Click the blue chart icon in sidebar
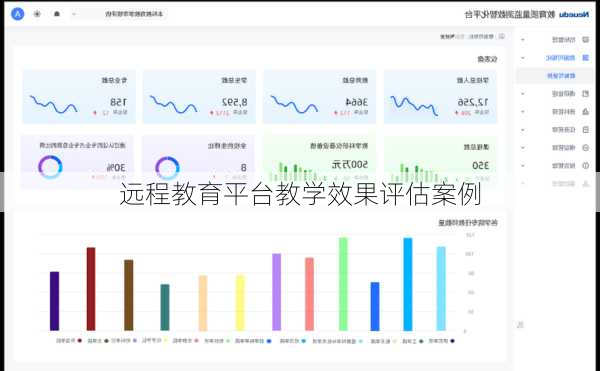The width and height of the screenshot is (600, 371). pyautogui.click(x=585, y=57)
